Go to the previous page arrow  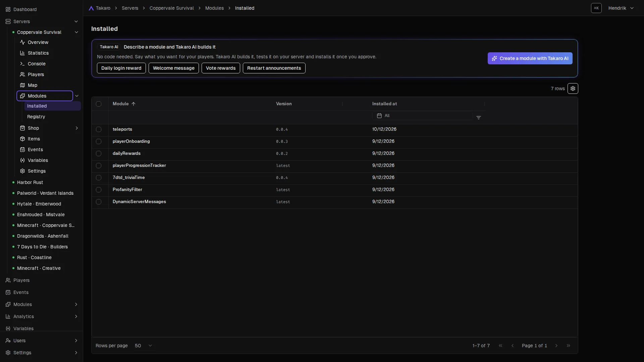pyautogui.click(x=513, y=346)
